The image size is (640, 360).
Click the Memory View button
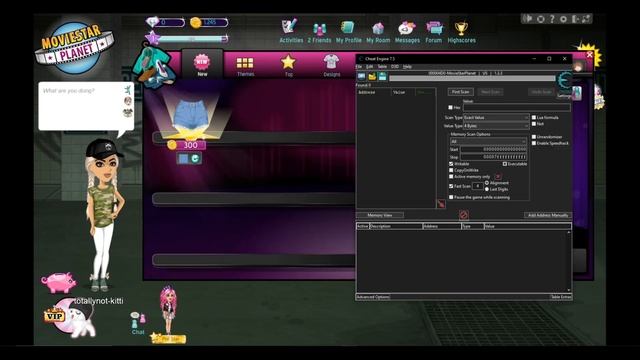pos(380,215)
